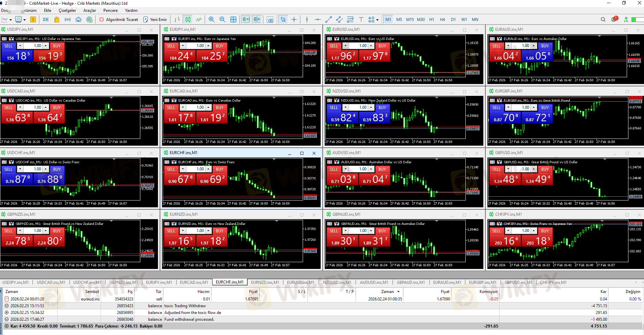Viewport: 644px width, 335px height.
Task: Select the Fibonacci retracement tool
Action: (350, 20)
